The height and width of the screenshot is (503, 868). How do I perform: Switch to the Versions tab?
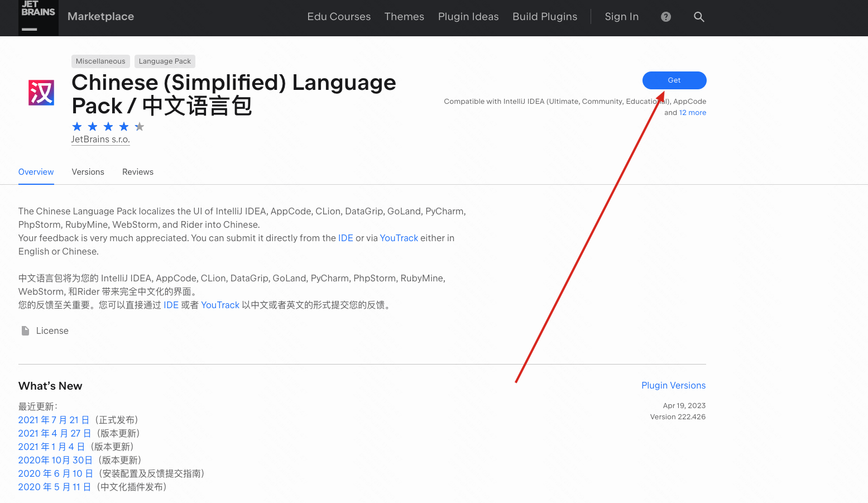click(x=88, y=172)
